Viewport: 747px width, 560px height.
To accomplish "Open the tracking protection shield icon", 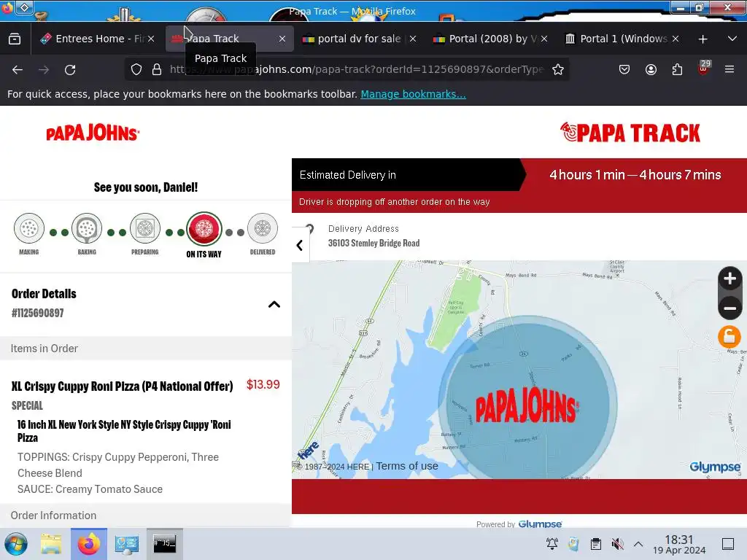I will coord(136,69).
